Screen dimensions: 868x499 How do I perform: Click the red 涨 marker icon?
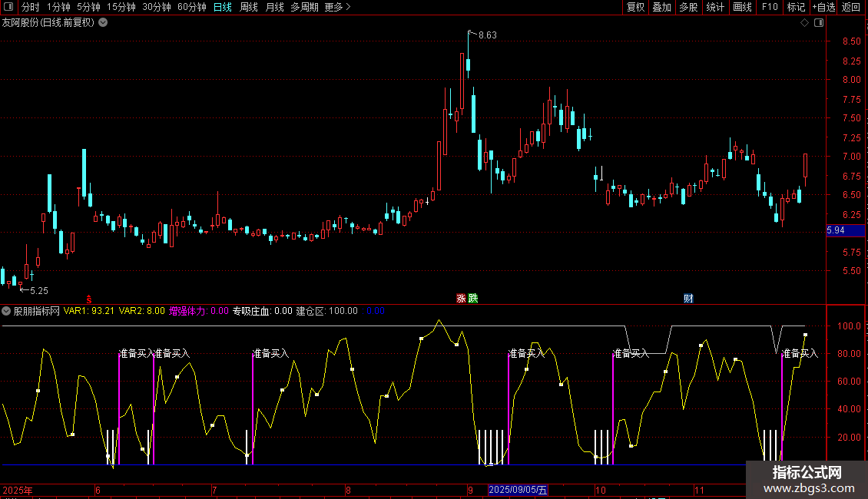(x=461, y=298)
